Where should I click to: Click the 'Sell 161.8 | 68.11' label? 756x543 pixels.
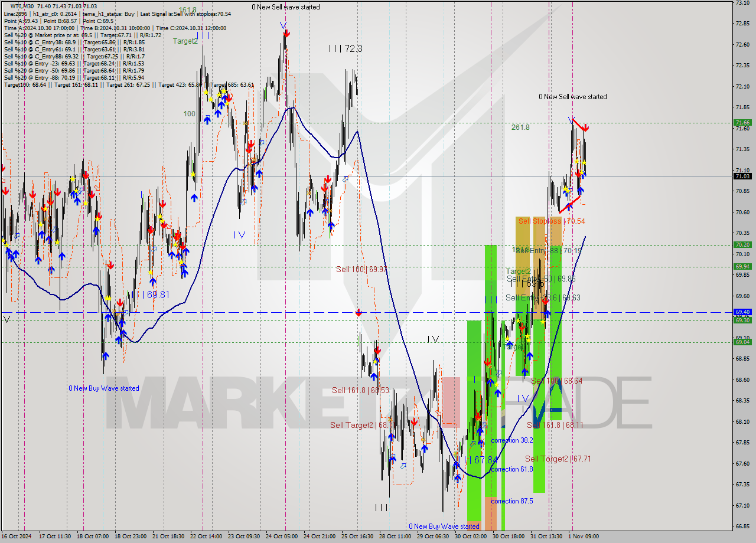[x=555, y=424]
